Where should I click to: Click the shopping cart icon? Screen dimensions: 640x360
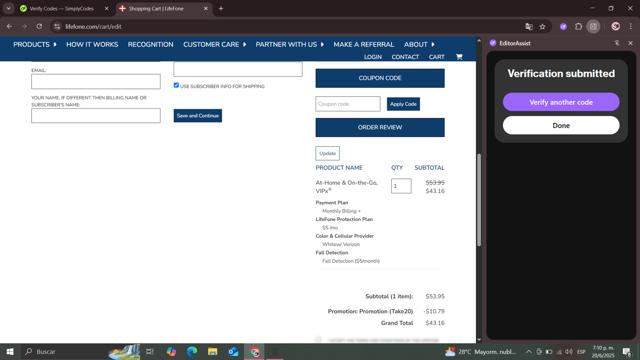point(459,57)
